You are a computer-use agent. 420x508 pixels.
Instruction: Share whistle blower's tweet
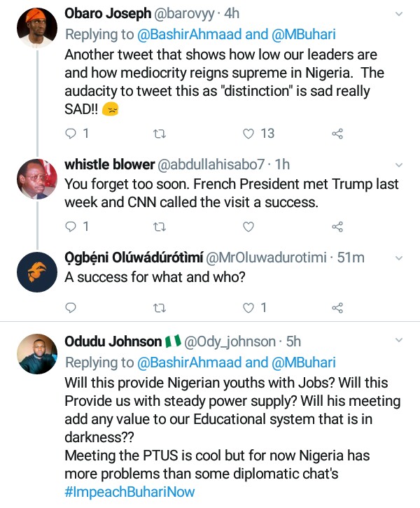[337, 227]
